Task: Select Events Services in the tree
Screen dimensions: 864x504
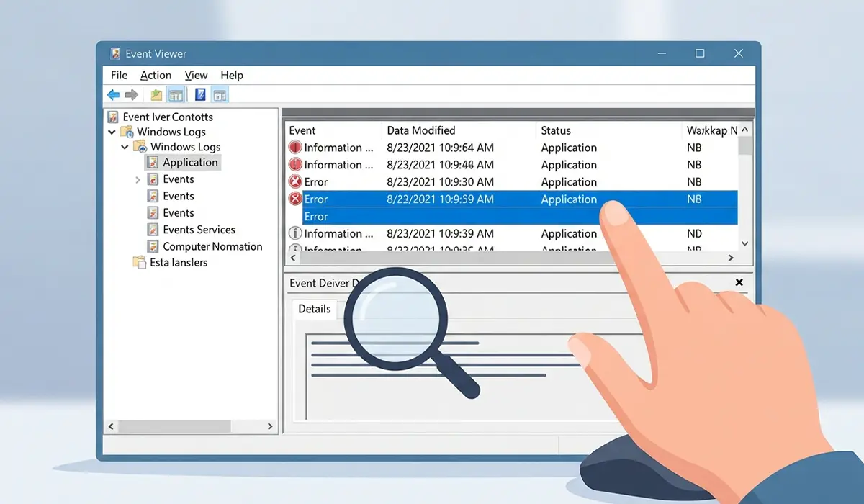Action: (x=199, y=230)
